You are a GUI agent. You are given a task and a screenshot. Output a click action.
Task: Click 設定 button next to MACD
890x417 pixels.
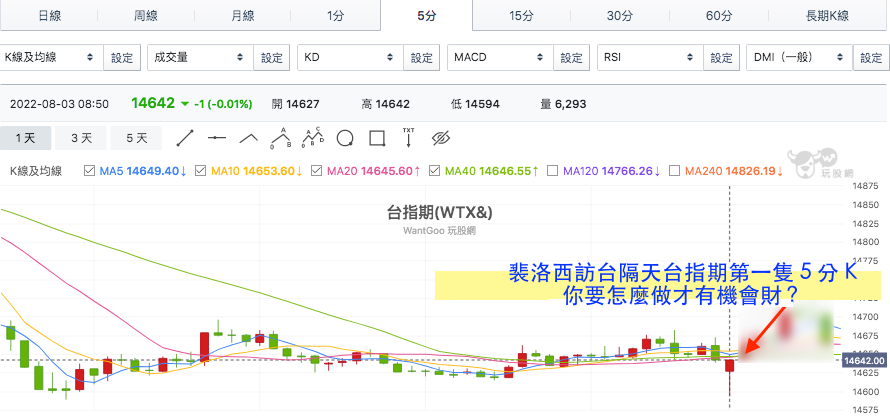click(x=572, y=58)
